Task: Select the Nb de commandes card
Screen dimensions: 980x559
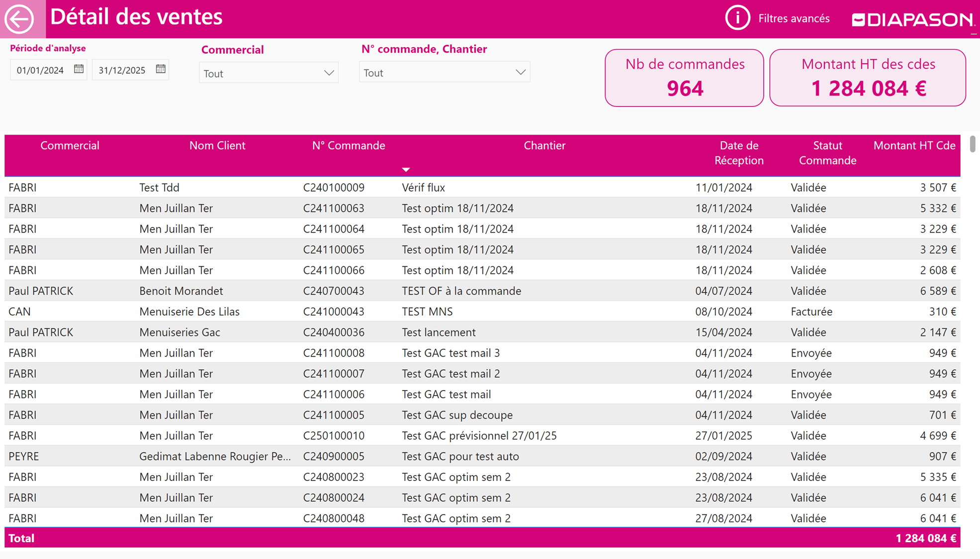Action: (684, 78)
